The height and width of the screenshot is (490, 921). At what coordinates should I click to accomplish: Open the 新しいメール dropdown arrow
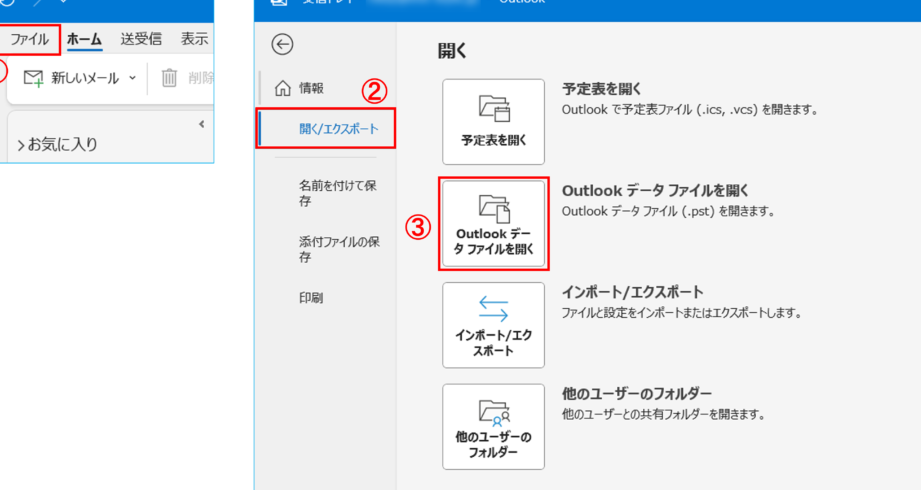point(132,78)
